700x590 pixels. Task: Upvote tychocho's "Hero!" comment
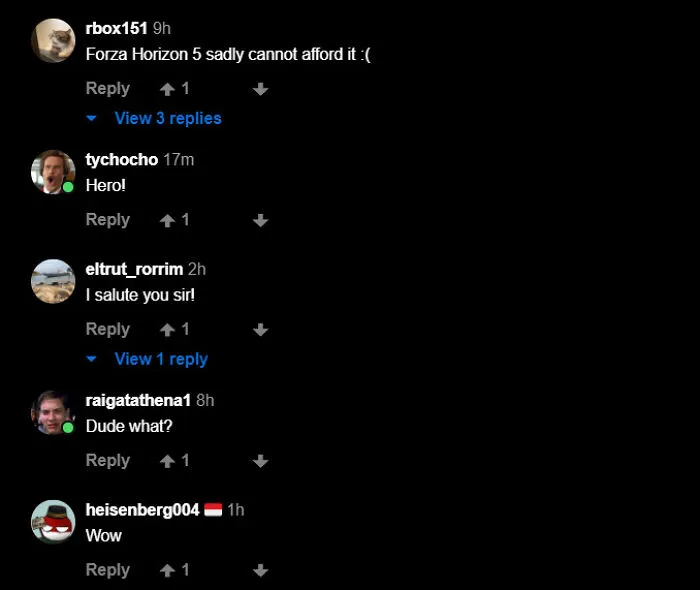click(x=167, y=220)
